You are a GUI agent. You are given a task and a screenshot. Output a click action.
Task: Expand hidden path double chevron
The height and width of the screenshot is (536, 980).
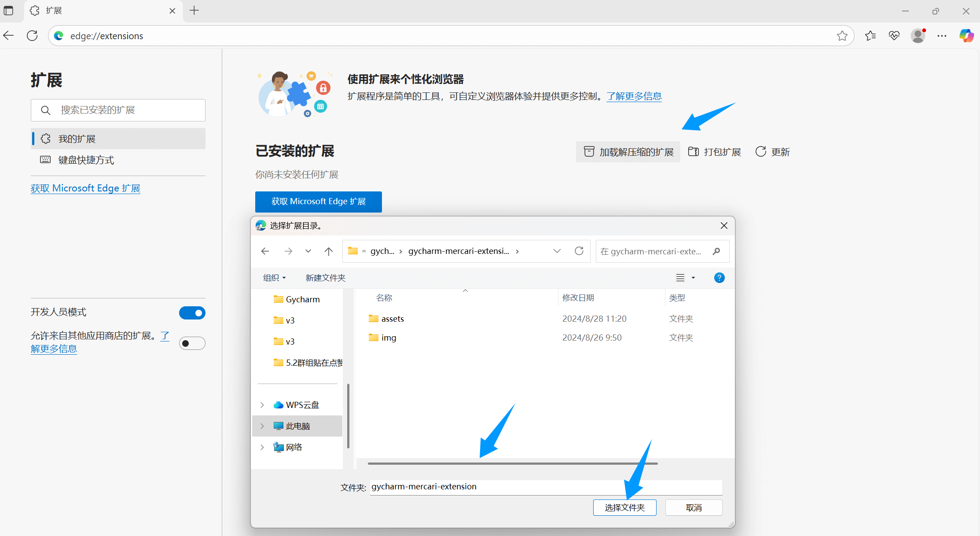(x=364, y=251)
